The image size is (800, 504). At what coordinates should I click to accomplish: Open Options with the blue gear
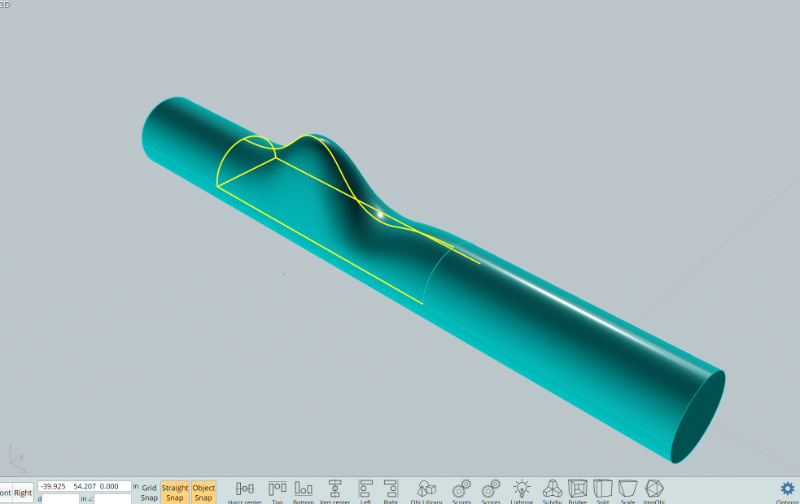787,491
